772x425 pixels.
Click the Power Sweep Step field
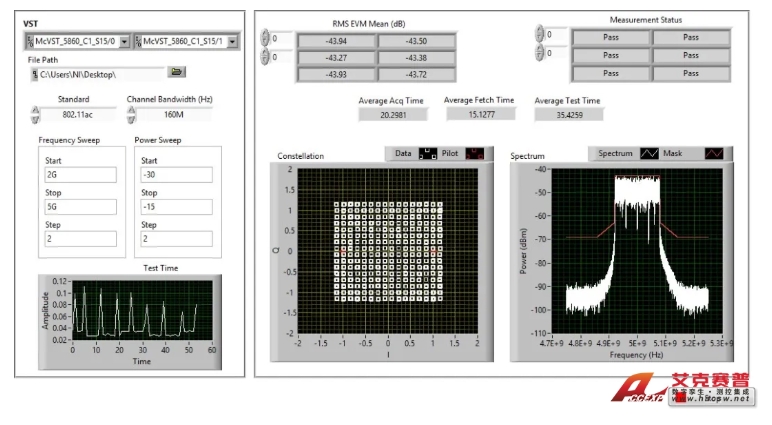[174, 239]
